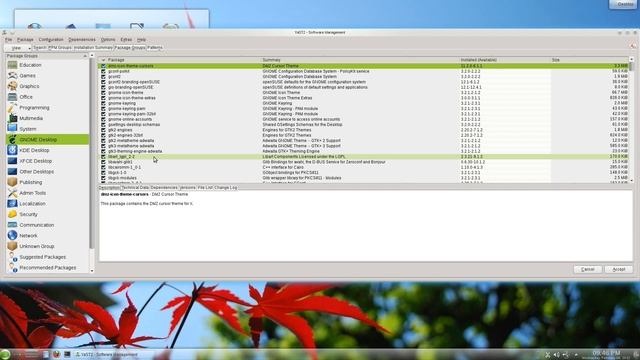640x360 pixels.
Task: Launch Firefox from the taskbar
Action: (56, 354)
